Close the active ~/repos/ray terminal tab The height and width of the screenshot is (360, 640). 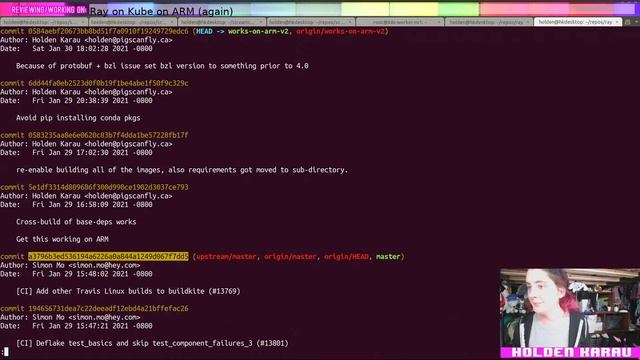coord(617,22)
